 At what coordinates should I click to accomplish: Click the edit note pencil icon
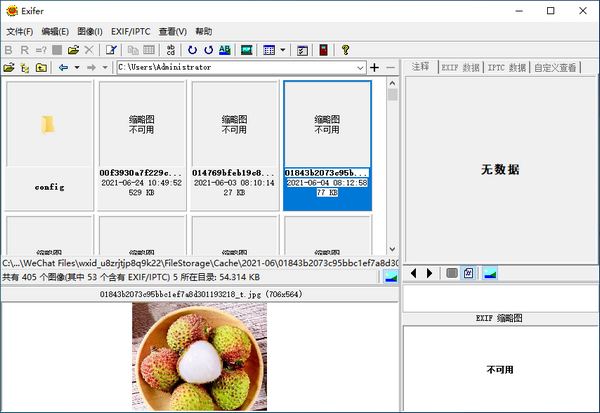111,50
